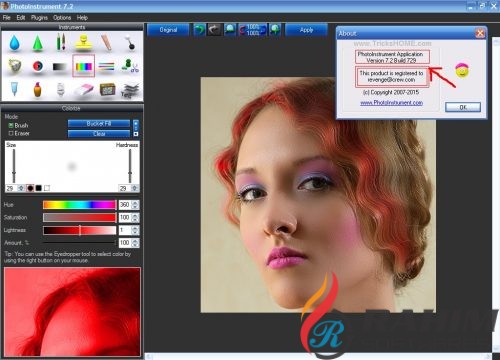Select the rainbow Colorize tool
500x360 pixels.
pyautogui.click(x=84, y=66)
